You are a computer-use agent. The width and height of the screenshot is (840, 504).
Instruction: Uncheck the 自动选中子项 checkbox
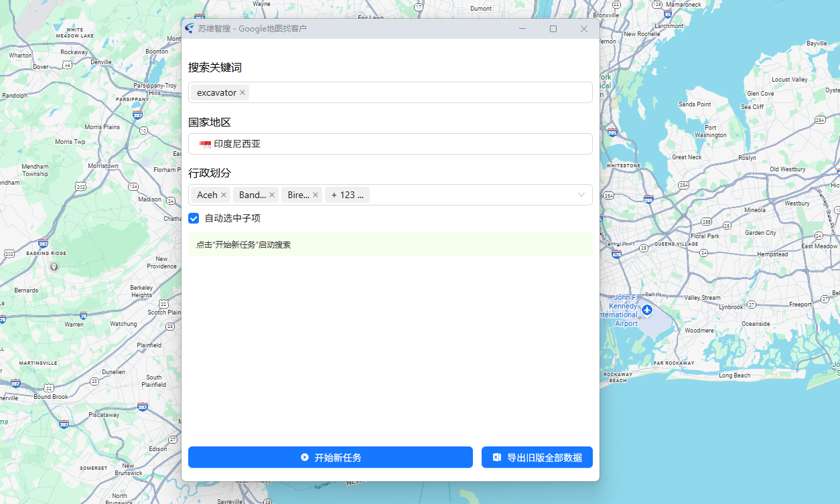click(194, 218)
